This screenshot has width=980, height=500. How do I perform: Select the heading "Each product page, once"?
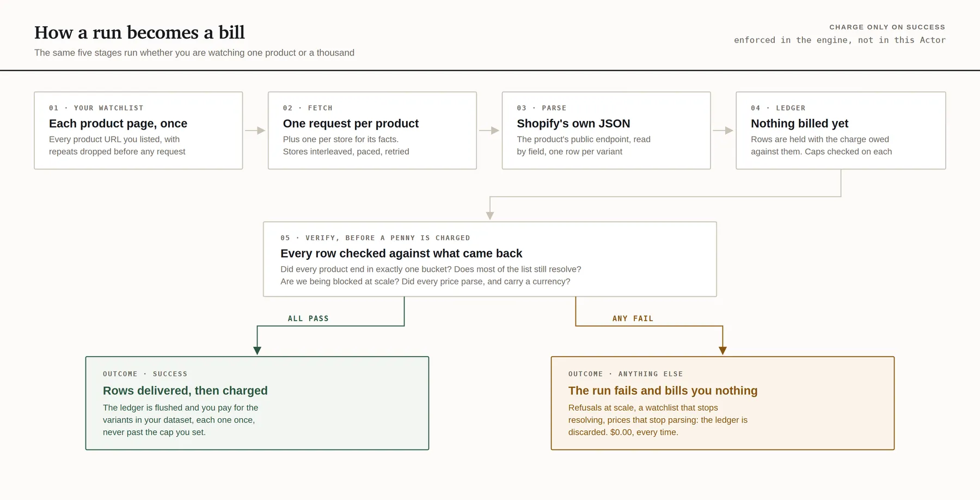point(118,124)
